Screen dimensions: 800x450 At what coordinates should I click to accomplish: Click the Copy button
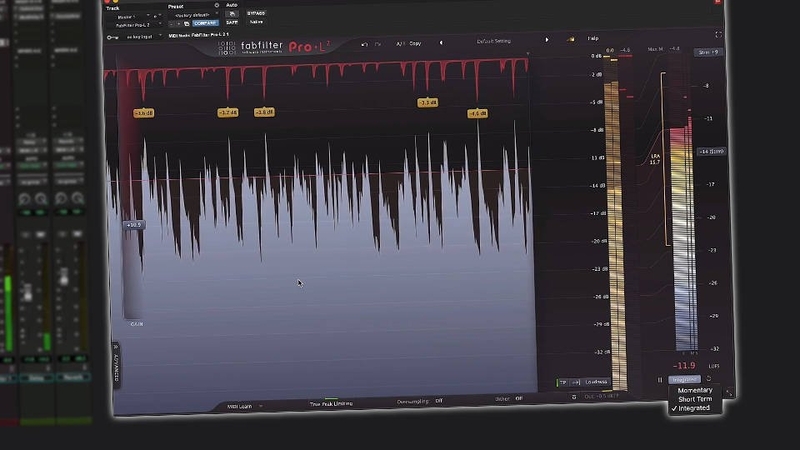(415, 44)
